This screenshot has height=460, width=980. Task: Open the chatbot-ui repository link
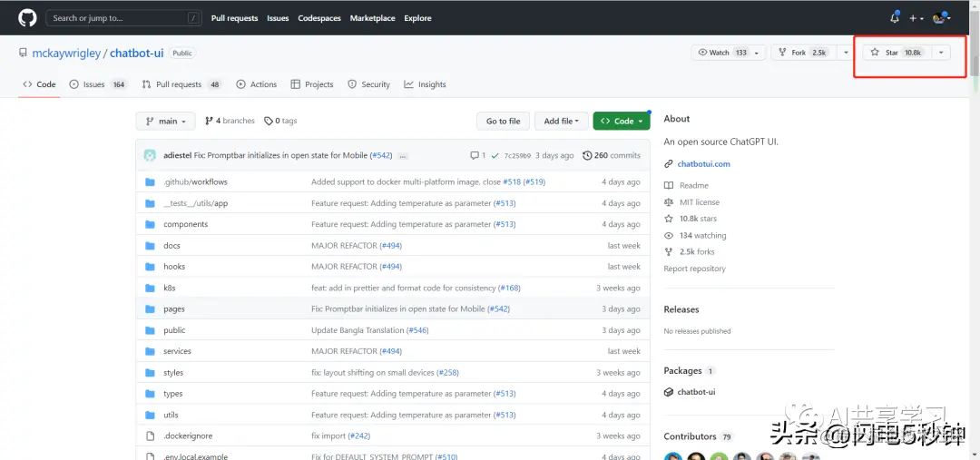[137, 54]
